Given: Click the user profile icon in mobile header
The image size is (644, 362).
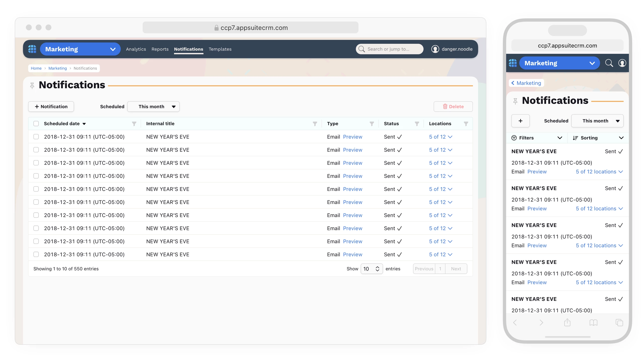Looking at the screenshot, I should 622,63.
